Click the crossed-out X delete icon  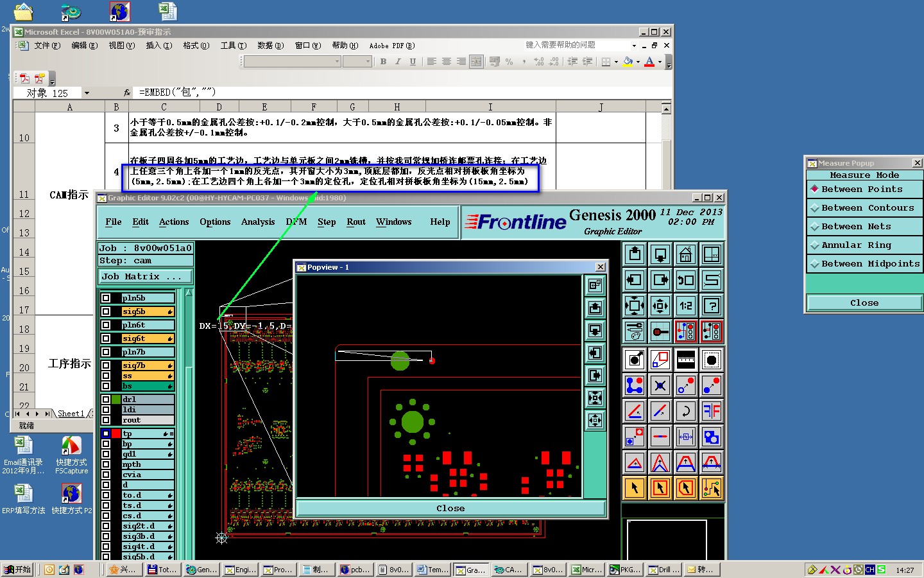pos(660,385)
